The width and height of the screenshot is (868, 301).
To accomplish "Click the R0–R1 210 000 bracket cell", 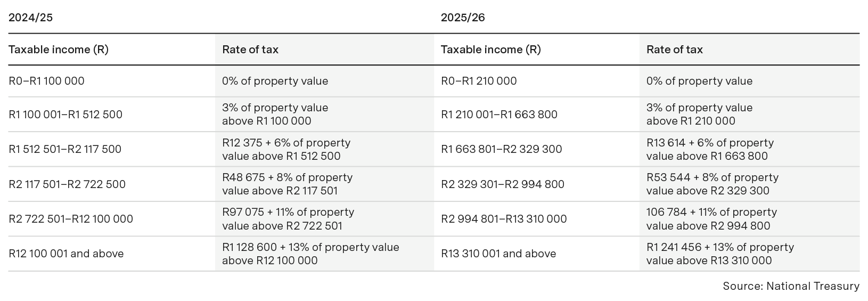I will point(478,81).
